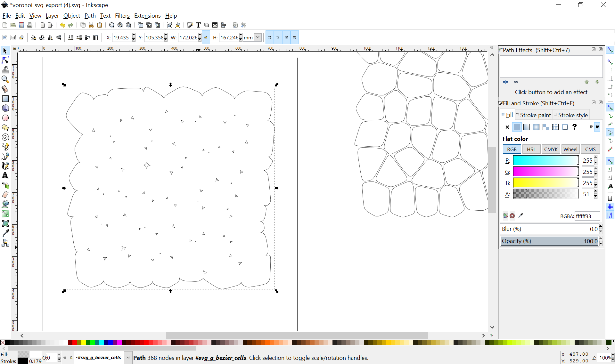
Task: Toggle guide snapping in snap bar
Action: coord(610,215)
